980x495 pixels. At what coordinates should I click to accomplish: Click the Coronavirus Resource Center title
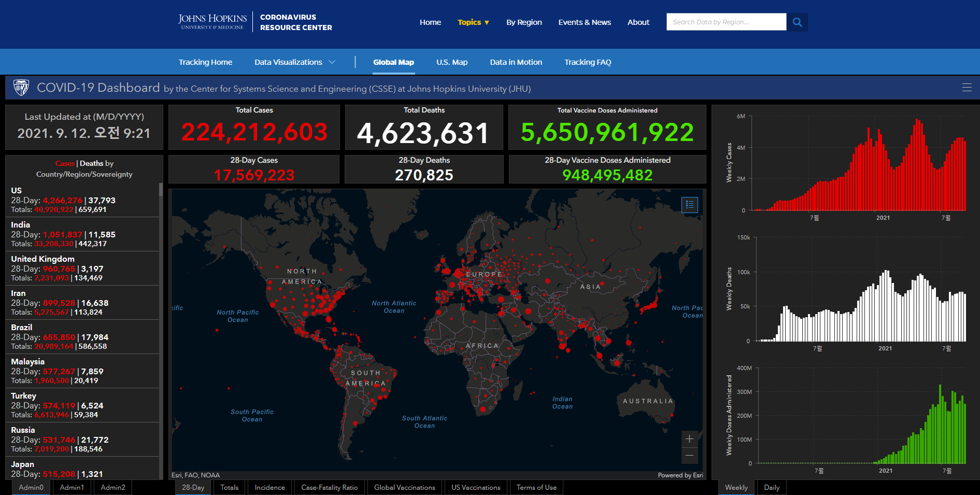tap(296, 22)
